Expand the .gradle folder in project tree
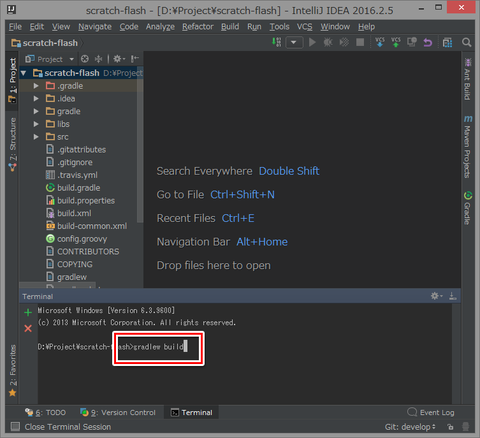The image size is (480, 438). tap(36, 86)
